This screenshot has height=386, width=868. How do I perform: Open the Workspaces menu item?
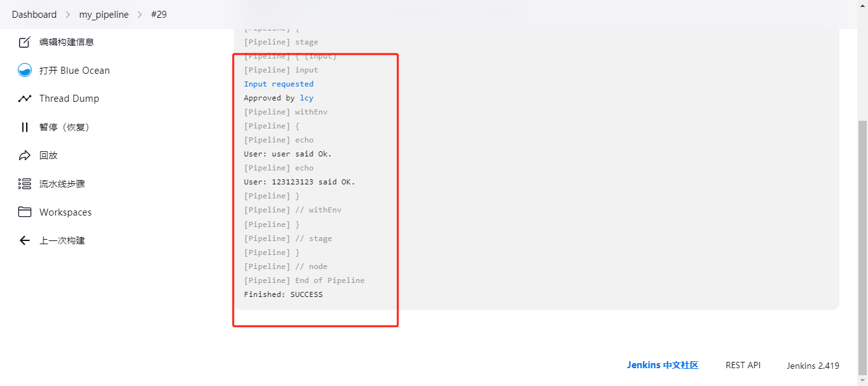click(x=65, y=212)
